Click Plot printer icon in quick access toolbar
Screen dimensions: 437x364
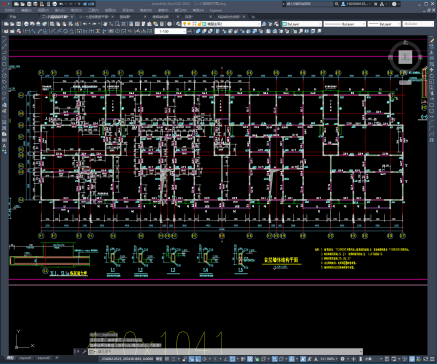(54, 4)
